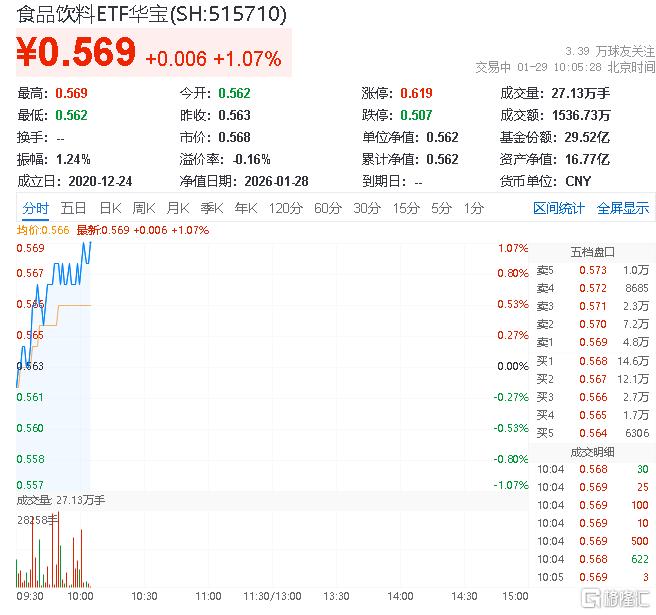Screen dimensions: 656x615
Task: Click the 10:05 trade row with volume 3
Action: (592, 577)
